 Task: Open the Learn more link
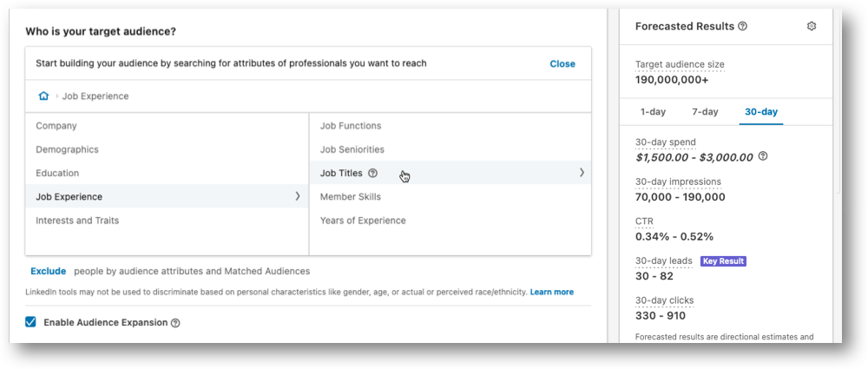click(x=552, y=292)
